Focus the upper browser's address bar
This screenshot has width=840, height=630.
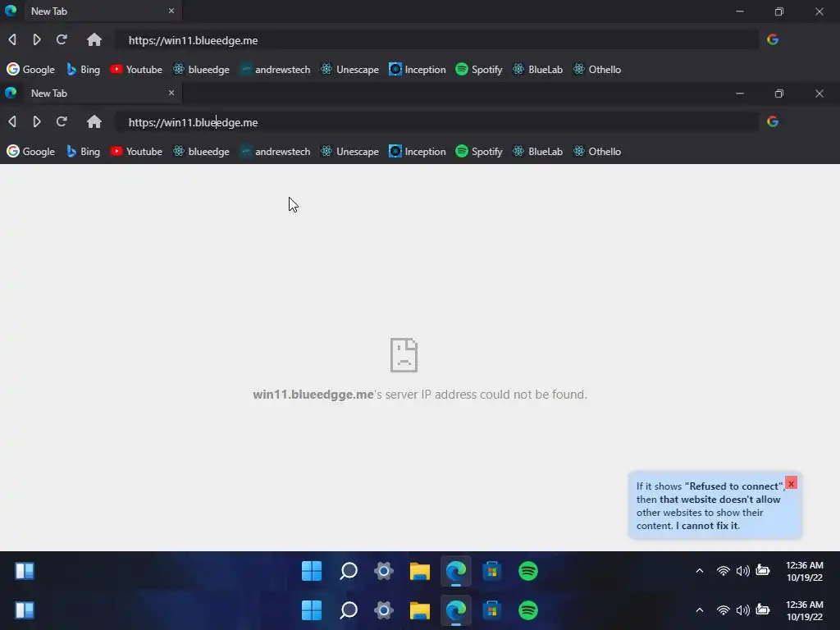436,40
